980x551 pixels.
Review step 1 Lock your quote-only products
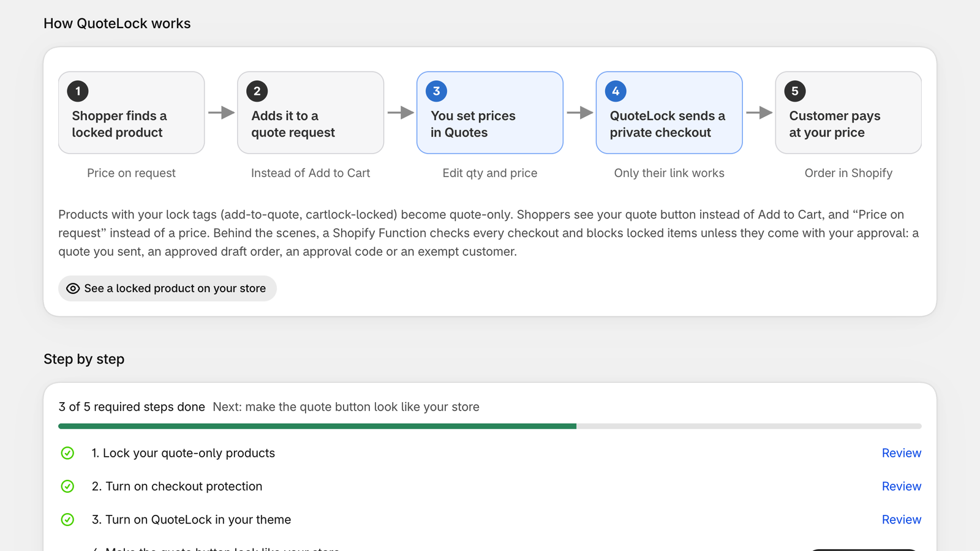pyautogui.click(x=902, y=453)
